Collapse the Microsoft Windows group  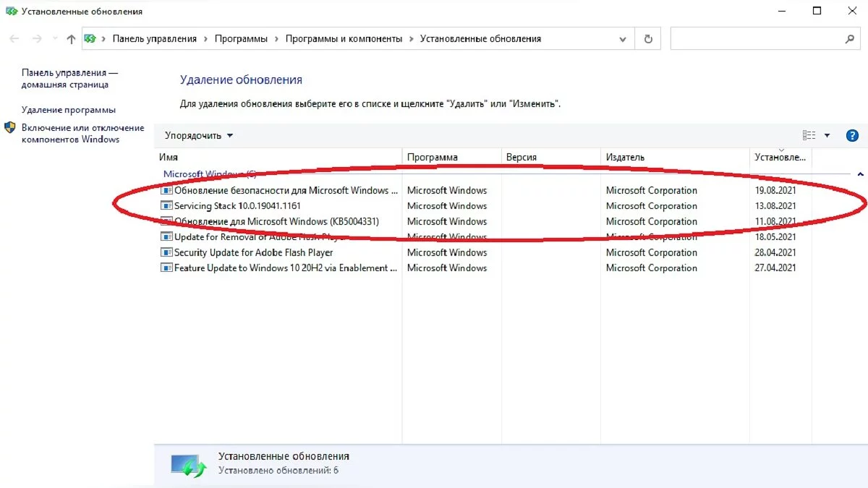coord(860,174)
